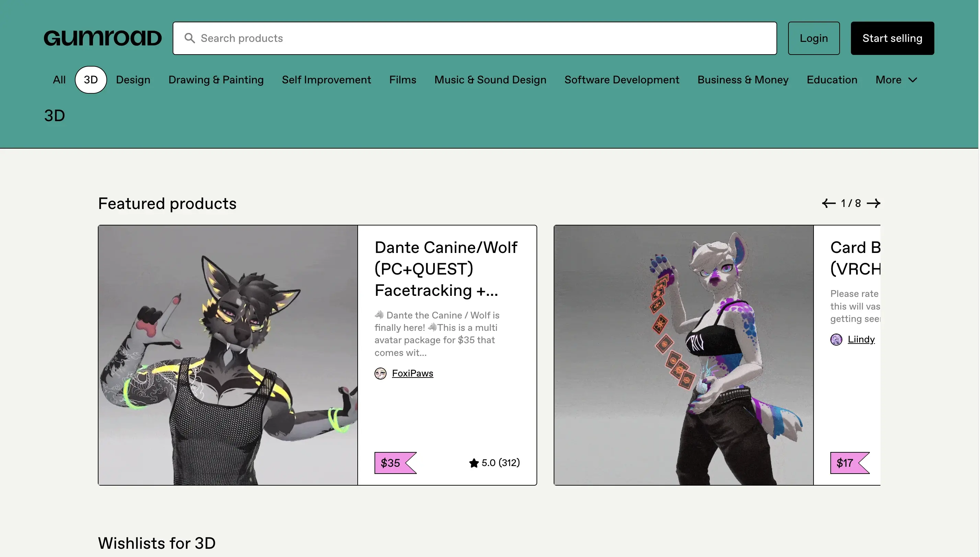Open the Card avatar product image
The image size is (980, 557).
click(683, 355)
